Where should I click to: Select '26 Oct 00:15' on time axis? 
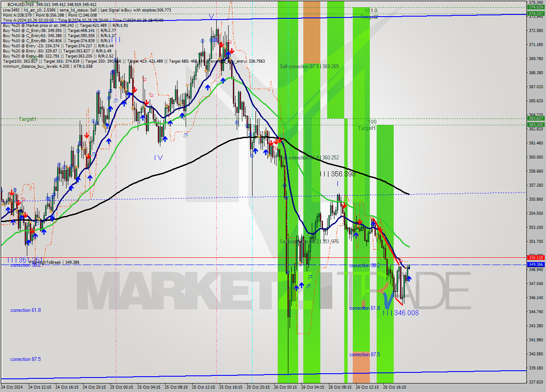285,387
